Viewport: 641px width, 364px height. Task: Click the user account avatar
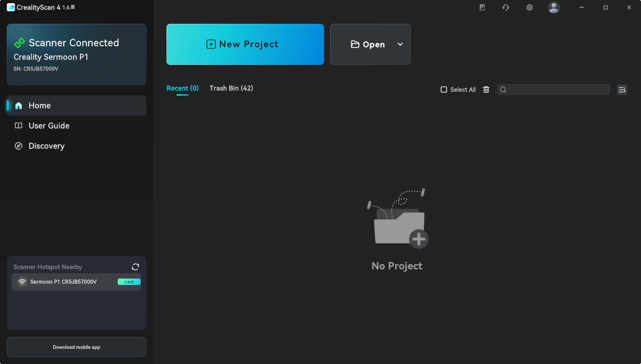tap(554, 7)
